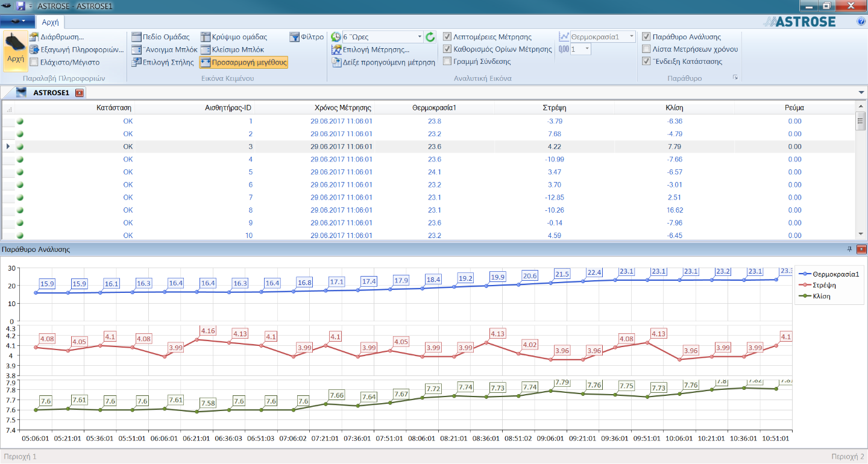
Task: Click Θερμοκρασία1 blue legend entry
Action: click(x=829, y=274)
